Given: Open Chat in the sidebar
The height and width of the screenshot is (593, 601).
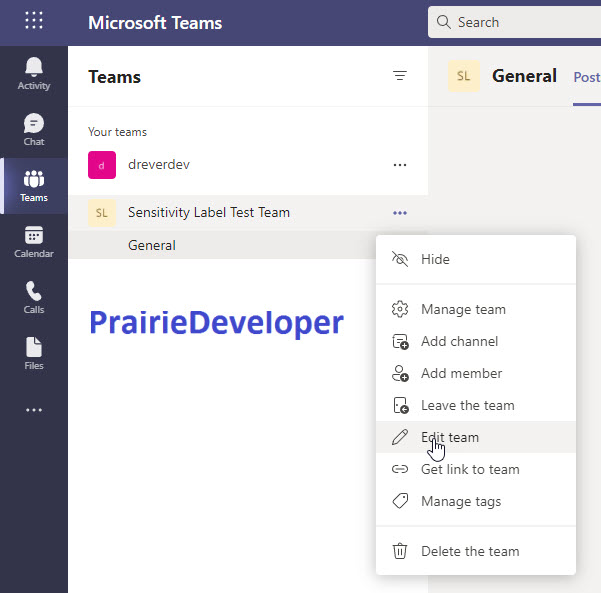Looking at the screenshot, I should (34, 130).
